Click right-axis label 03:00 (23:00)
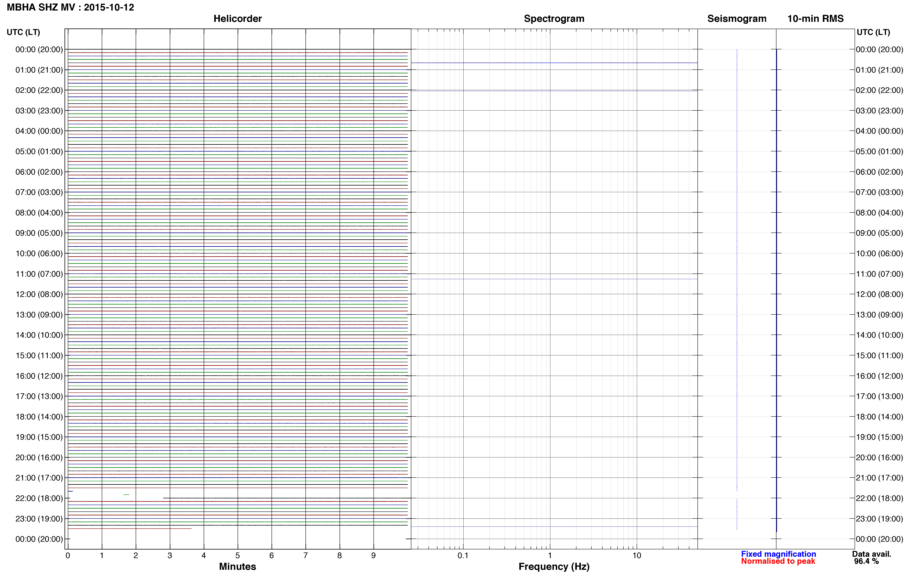Viewport: 924px width, 578px height. click(880, 111)
